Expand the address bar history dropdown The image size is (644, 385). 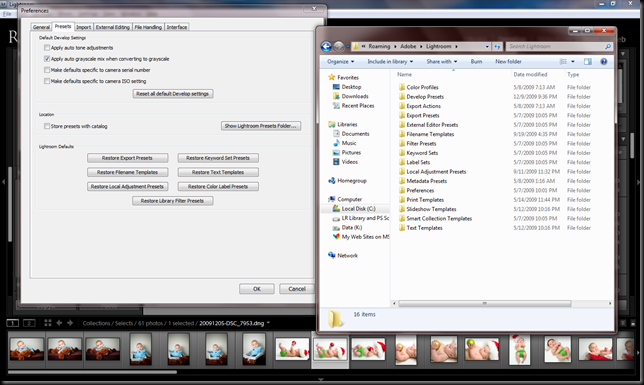click(x=487, y=46)
